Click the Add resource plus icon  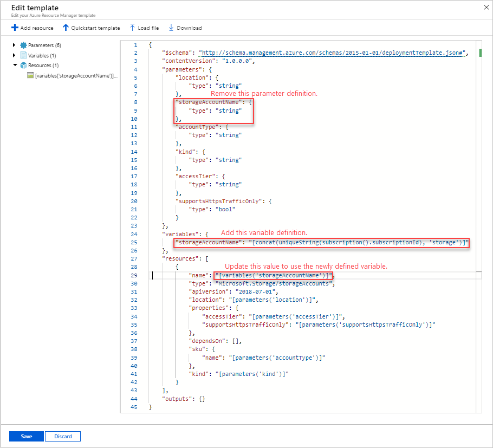tap(15, 28)
